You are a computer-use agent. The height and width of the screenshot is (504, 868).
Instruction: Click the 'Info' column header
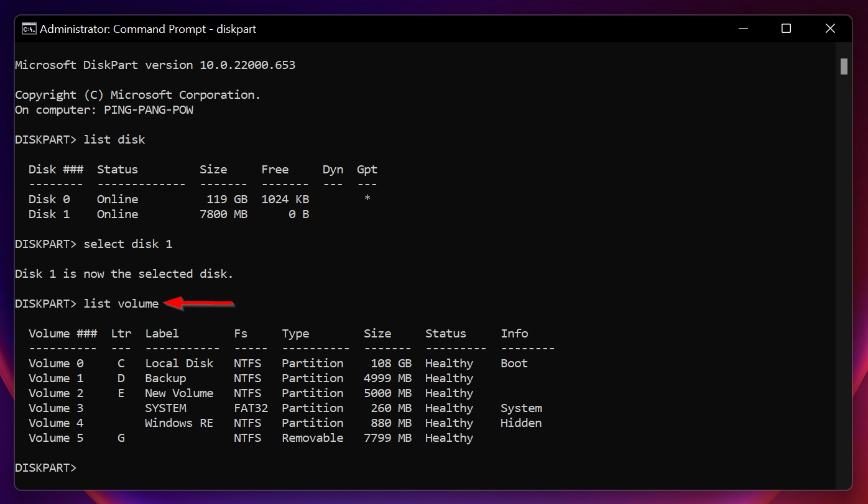[514, 334]
